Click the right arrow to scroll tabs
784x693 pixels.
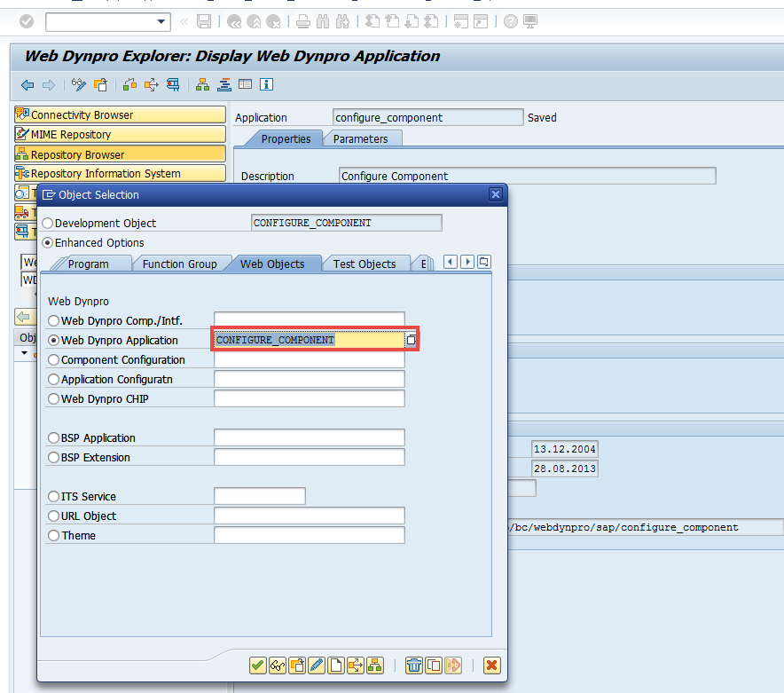click(x=466, y=262)
